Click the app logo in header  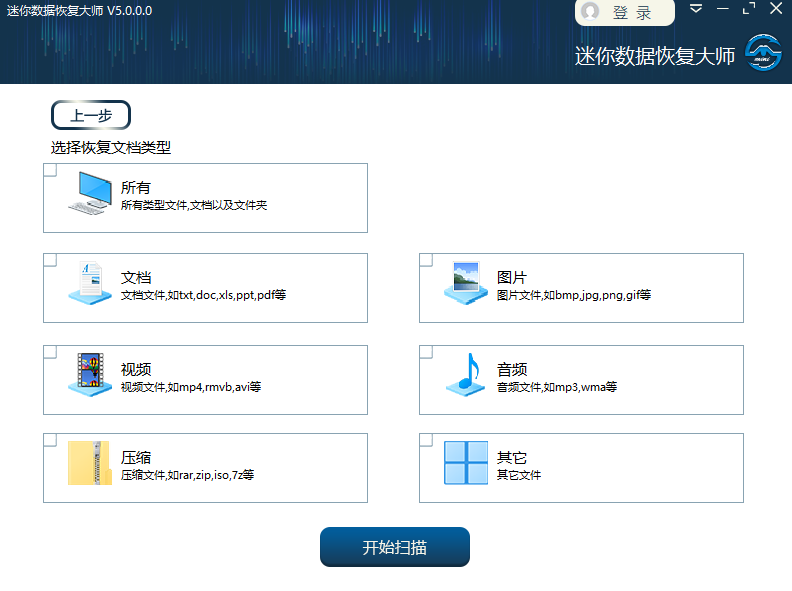(763, 55)
